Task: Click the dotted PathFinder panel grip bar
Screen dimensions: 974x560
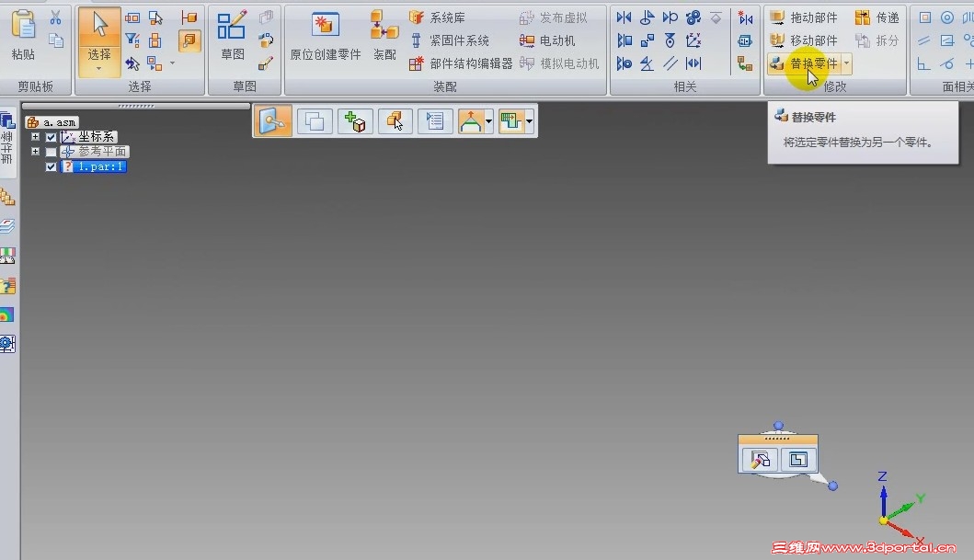Action: [136, 106]
